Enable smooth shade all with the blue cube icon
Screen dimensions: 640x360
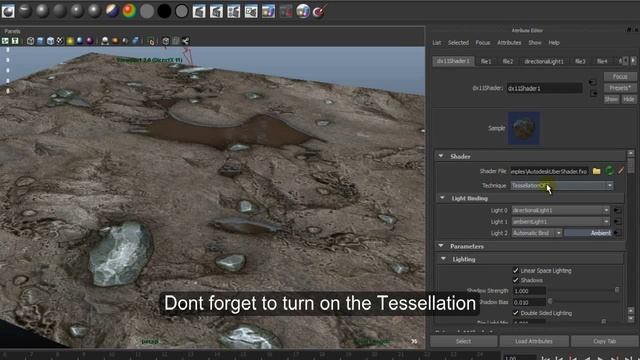coord(40,41)
